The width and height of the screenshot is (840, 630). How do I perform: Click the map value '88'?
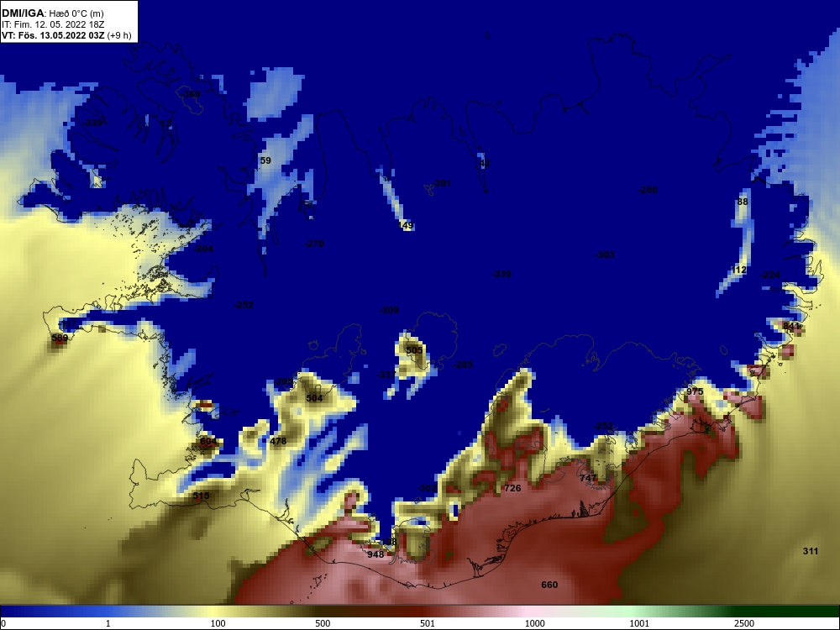(743, 202)
